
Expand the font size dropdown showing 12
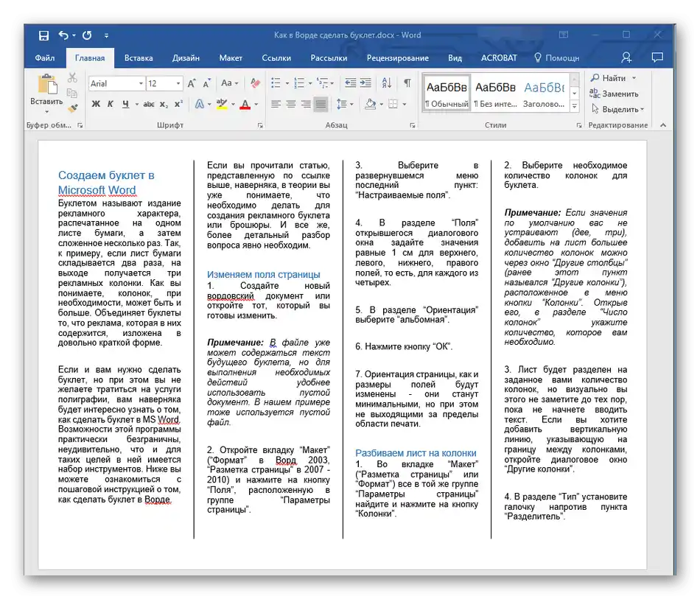(x=178, y=84)
